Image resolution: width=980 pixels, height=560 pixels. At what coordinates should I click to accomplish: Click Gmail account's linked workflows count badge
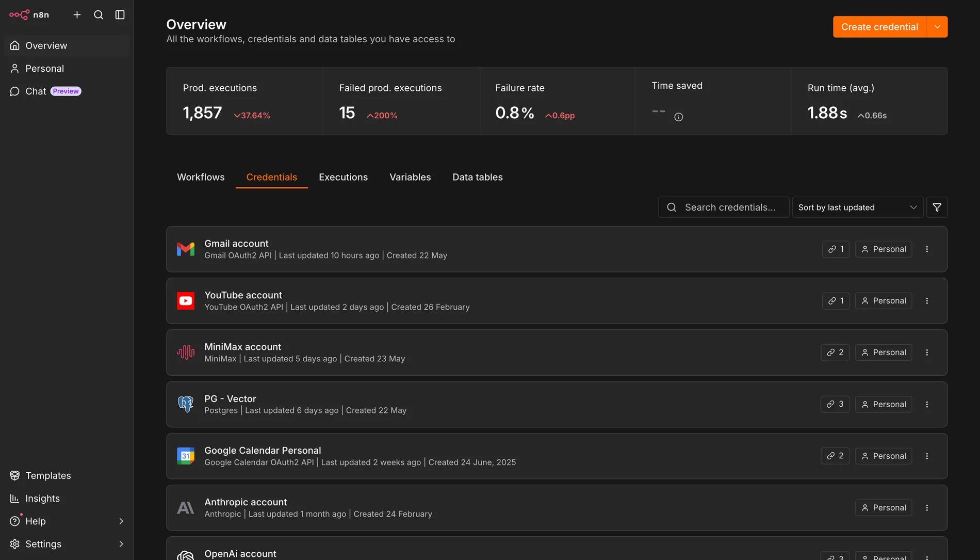click(x=836, y=249)
